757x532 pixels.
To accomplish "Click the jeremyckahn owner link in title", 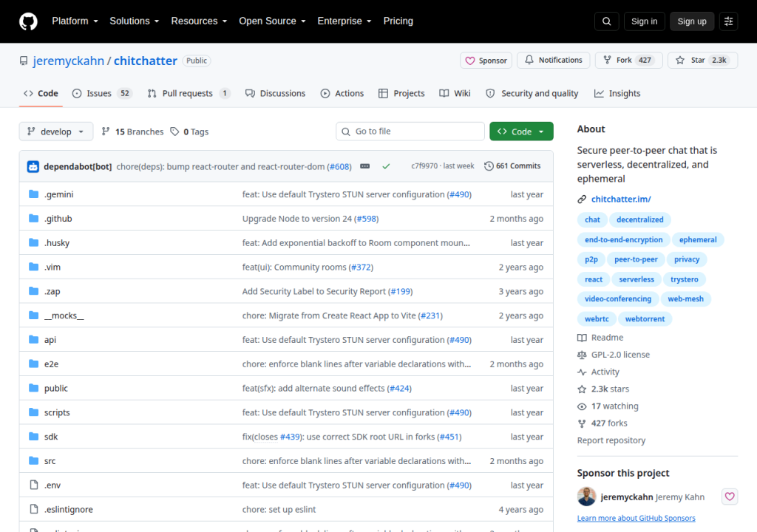I will click(x=69, y=61).
